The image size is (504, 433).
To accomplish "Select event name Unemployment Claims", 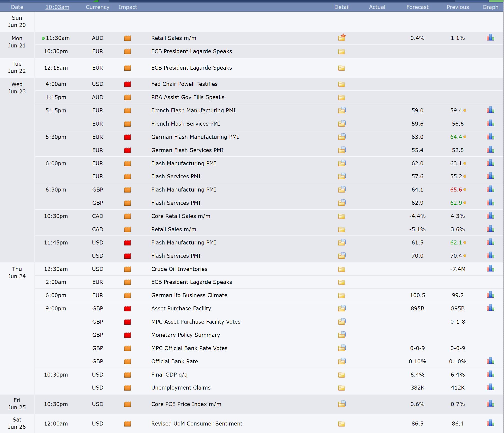I will click(x=181, y=388).
